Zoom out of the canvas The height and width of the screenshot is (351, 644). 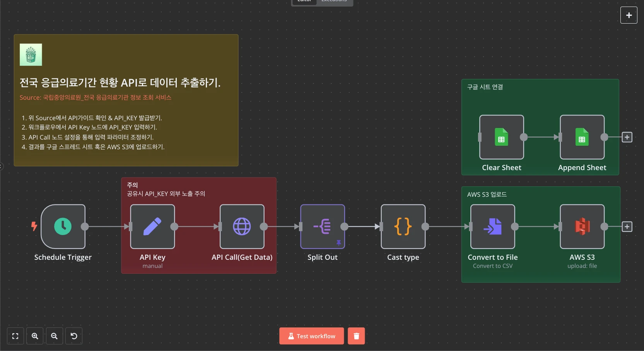tap(54, 336)
